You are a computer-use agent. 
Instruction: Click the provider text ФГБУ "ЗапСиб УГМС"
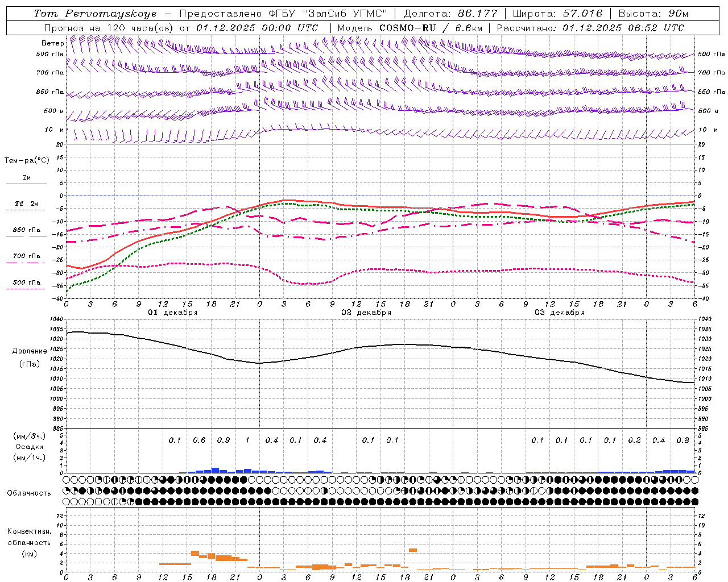coord(328,14)
